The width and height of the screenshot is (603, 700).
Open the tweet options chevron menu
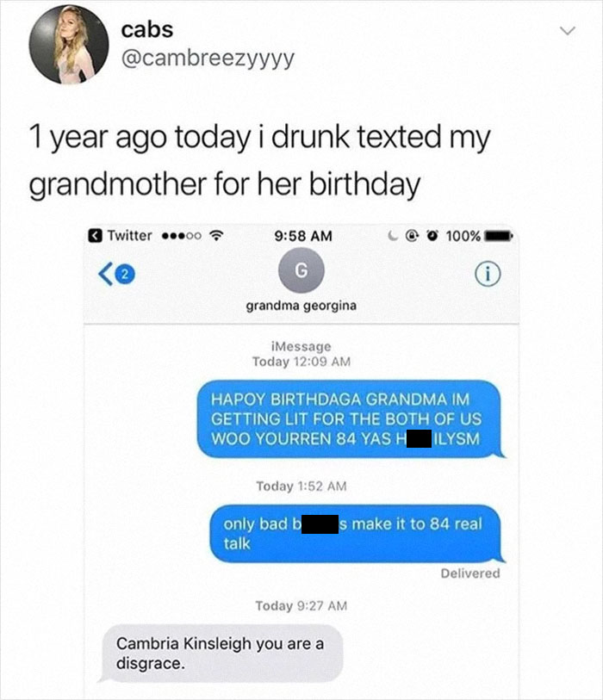(568, 31)
